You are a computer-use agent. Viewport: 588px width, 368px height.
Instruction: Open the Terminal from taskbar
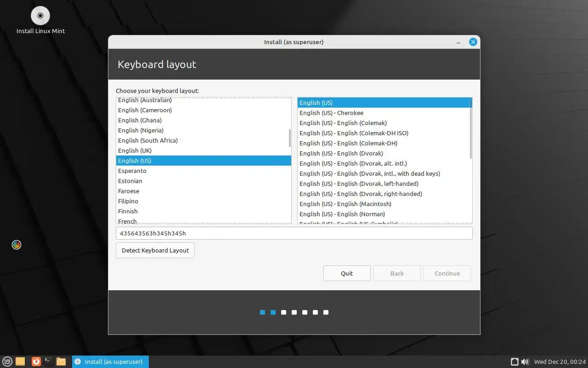49,362
